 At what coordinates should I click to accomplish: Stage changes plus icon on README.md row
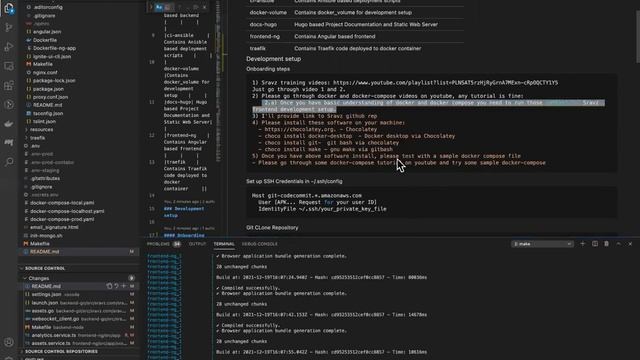(124, 286)
